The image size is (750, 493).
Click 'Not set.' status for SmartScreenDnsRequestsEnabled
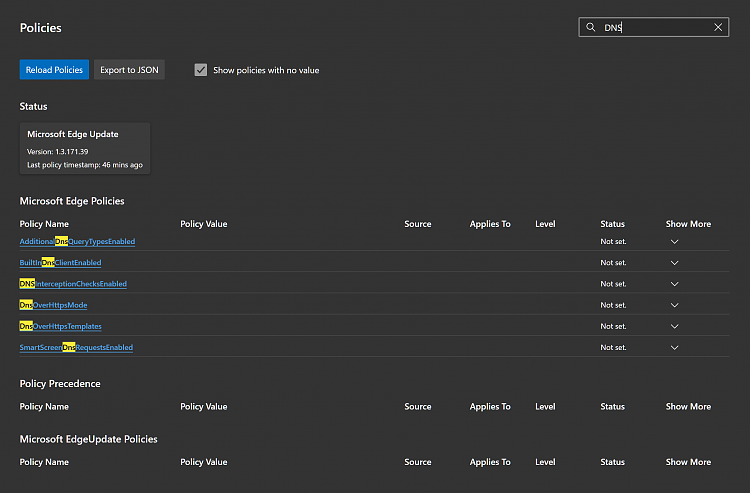[613, 347]
